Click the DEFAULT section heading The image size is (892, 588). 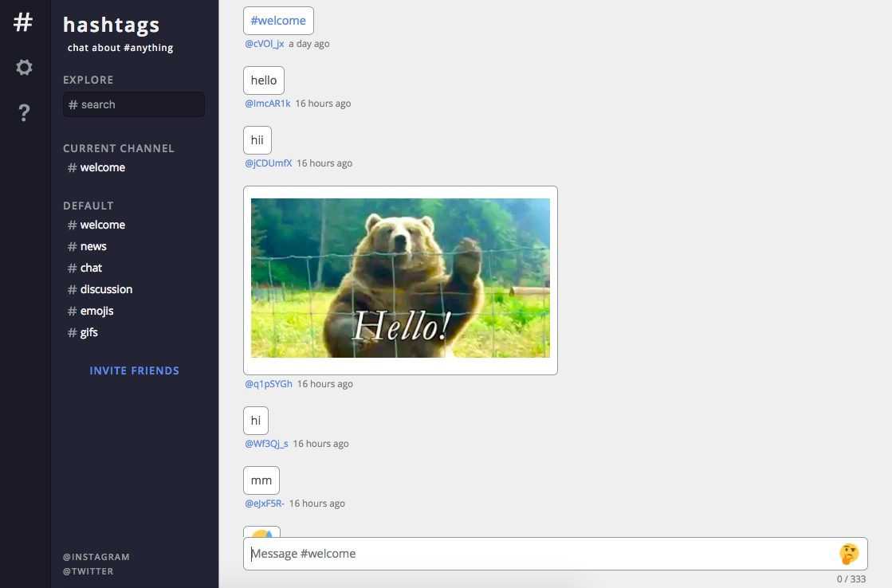[88, 206]
